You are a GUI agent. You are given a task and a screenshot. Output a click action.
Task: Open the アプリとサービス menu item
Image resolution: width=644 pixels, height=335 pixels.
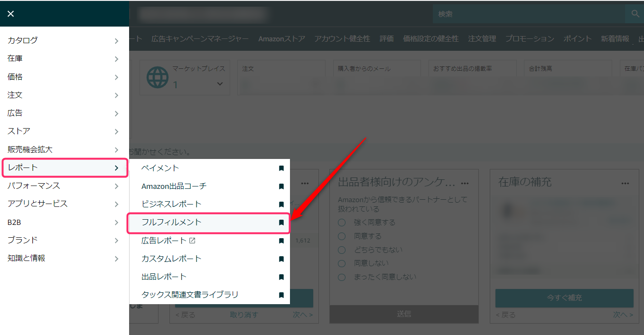pyautogui.click(x=65, y=204)
